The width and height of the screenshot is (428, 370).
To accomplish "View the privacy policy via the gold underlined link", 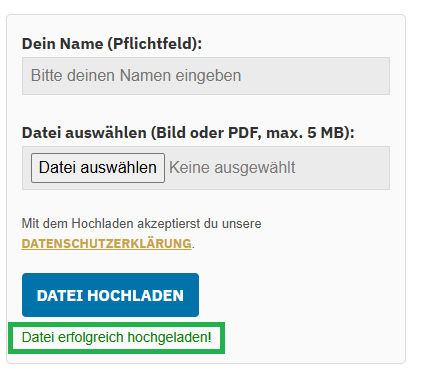I will [x=107, y=244].
